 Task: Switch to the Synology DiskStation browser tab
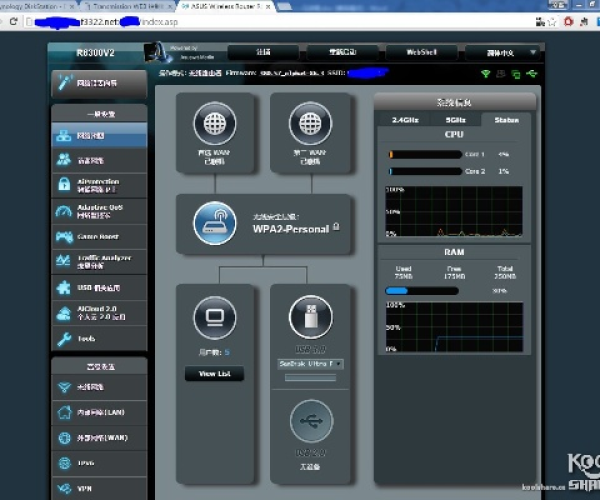pos(36,6)
